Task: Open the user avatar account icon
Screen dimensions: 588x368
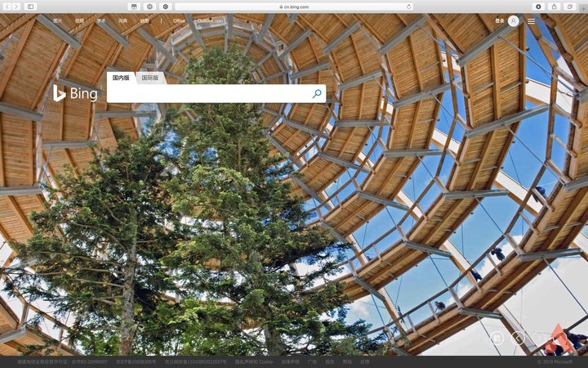Action: 513,20
